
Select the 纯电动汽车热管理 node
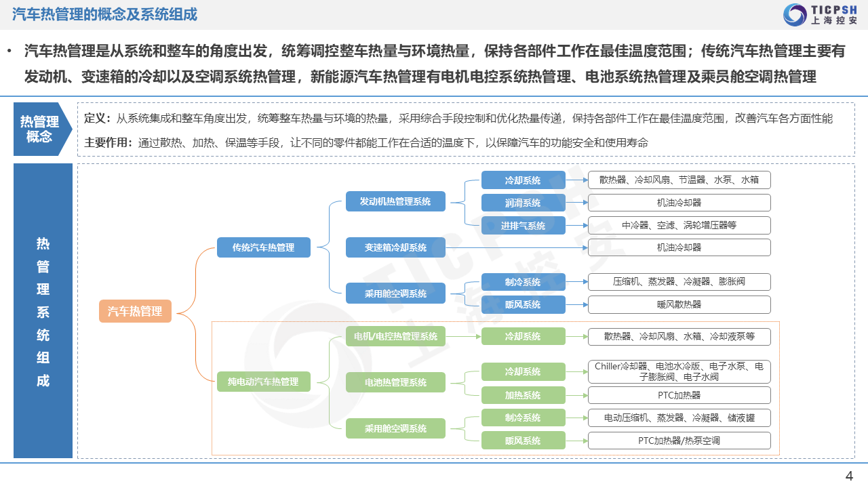263,382
